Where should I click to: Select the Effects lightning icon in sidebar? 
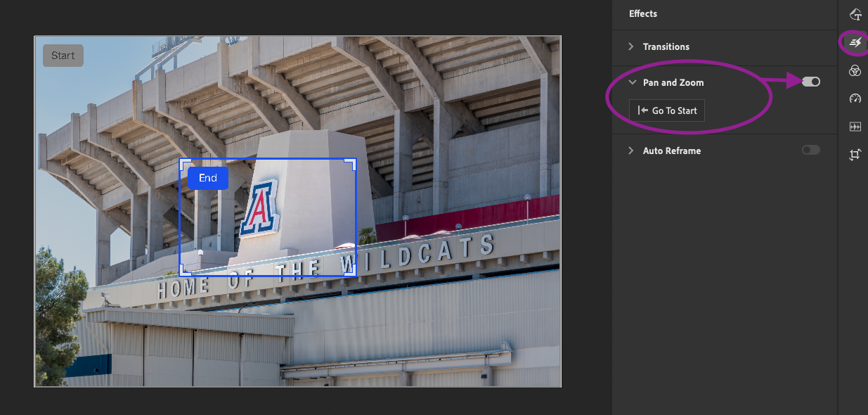[x=855, y=43]
